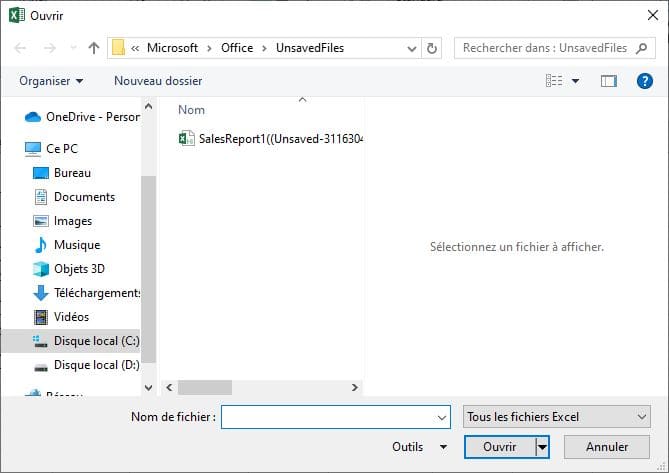Select Office in the path breadcrumb
The height and width of the screenshot is (473, 669).
click(237, 48)
